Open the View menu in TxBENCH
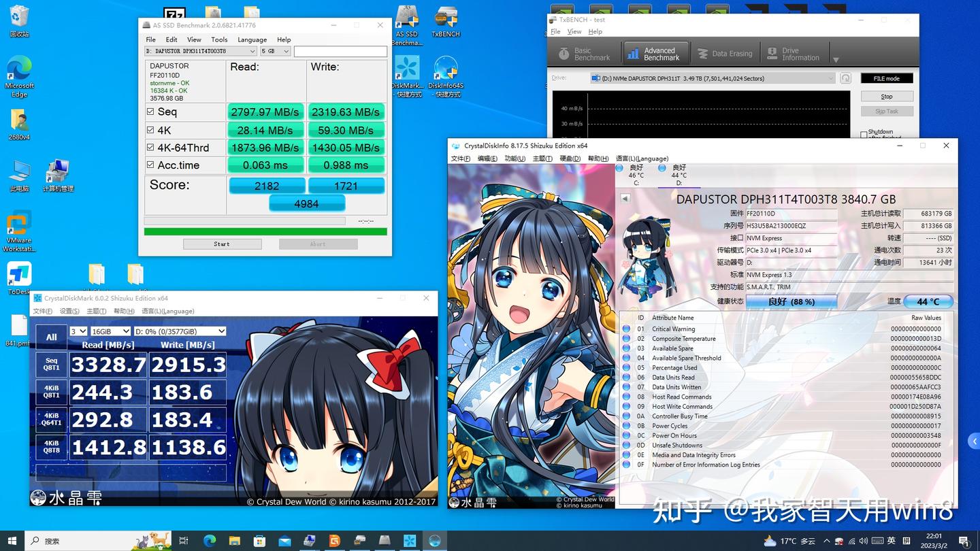 click(x=574, y=31)
